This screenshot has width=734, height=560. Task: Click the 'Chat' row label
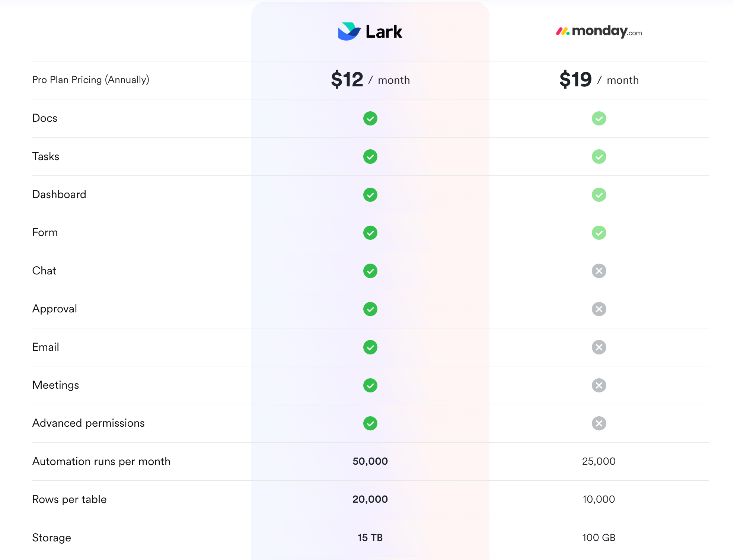click(44, 271)
